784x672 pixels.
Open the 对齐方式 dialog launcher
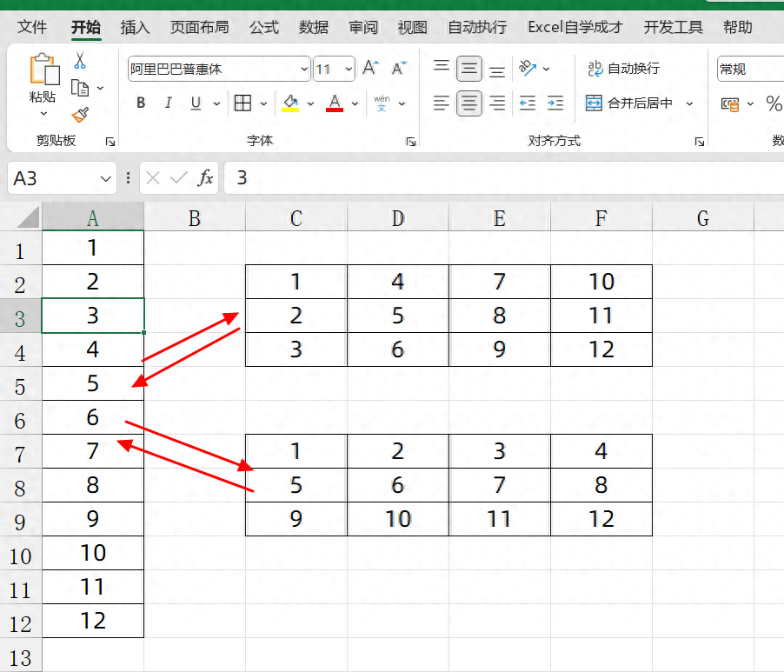700,140
